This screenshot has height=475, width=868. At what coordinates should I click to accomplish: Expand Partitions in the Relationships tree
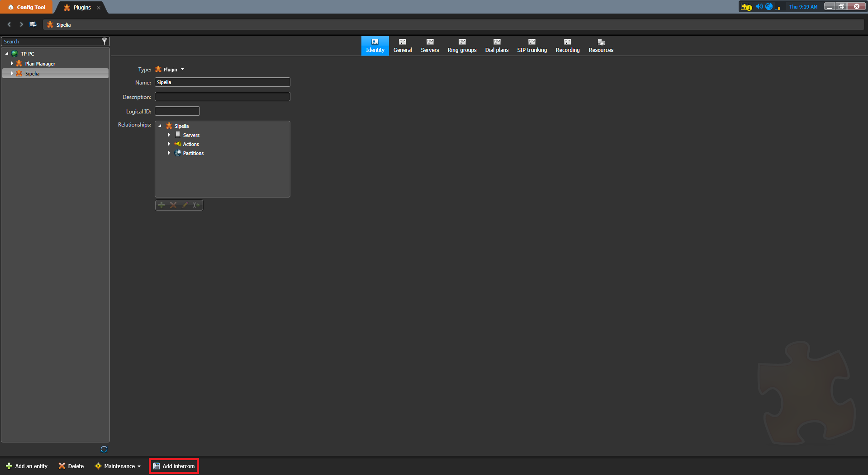169,153
